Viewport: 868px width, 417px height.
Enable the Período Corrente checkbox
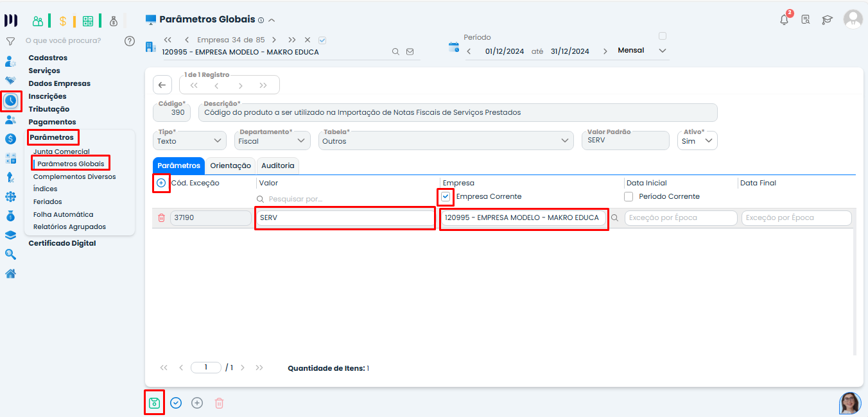click(629, 196)
